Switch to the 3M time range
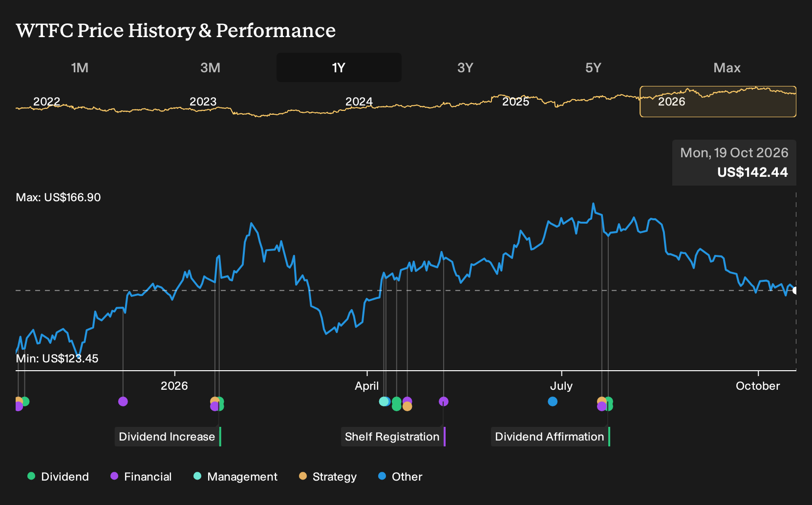 pos(210,67)
